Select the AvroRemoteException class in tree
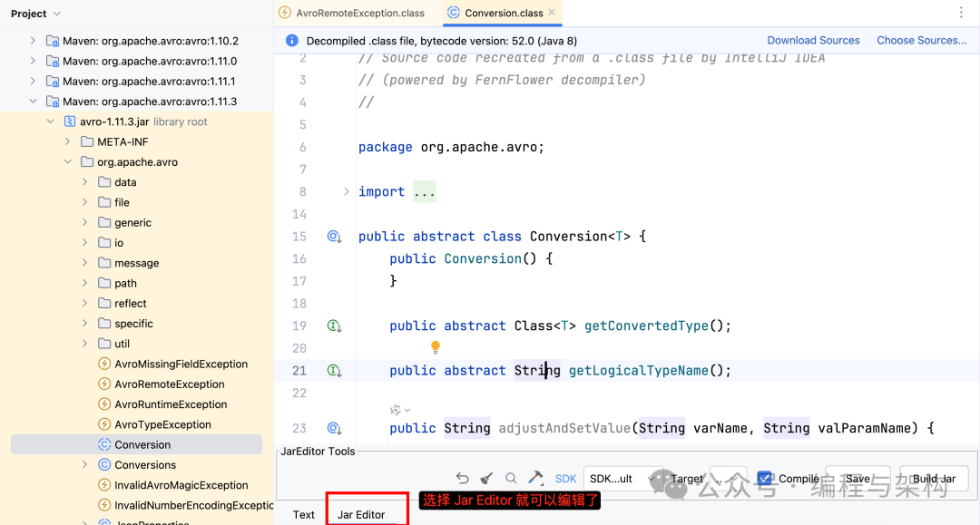This screenshot has width=980, height=525. (x=170, y=384)
